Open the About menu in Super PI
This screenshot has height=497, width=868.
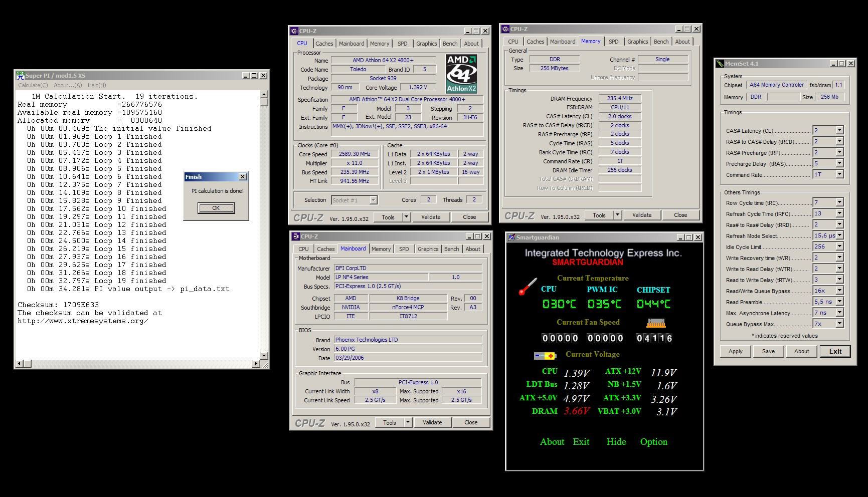68,85
